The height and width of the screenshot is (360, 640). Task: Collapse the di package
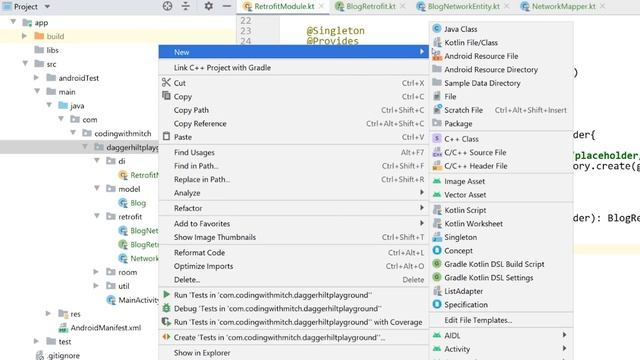pyautogui.click(x=97, y=160)
